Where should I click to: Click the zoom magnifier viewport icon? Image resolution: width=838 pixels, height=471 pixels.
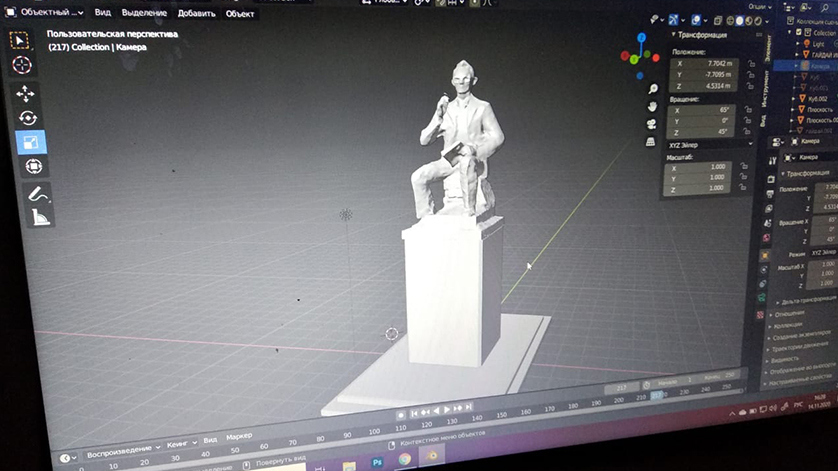(653, 88)
